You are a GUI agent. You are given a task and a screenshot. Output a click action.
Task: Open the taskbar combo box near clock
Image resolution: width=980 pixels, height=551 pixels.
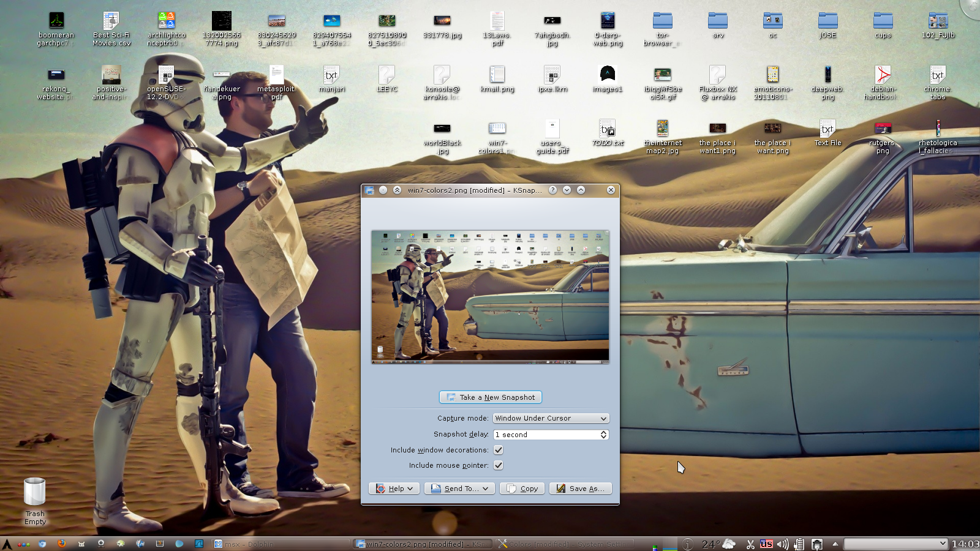point(895,544)
